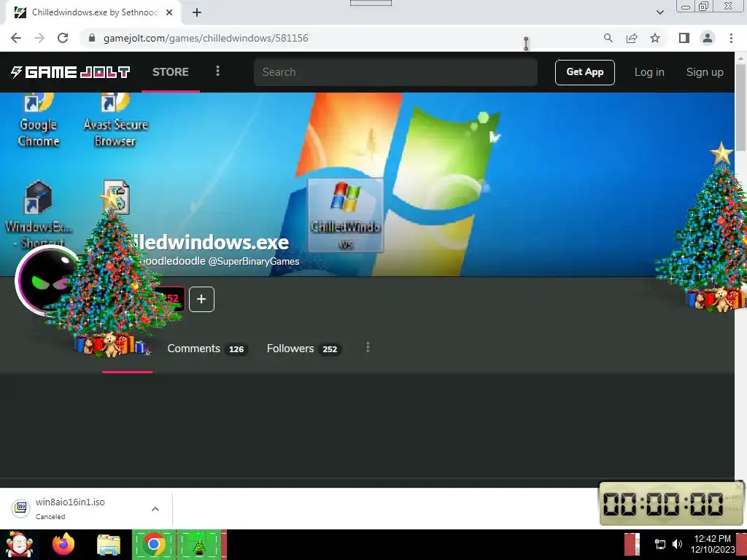The image size is (747, 560).
Task: Open the network tray icon
Action: point(659,544)
